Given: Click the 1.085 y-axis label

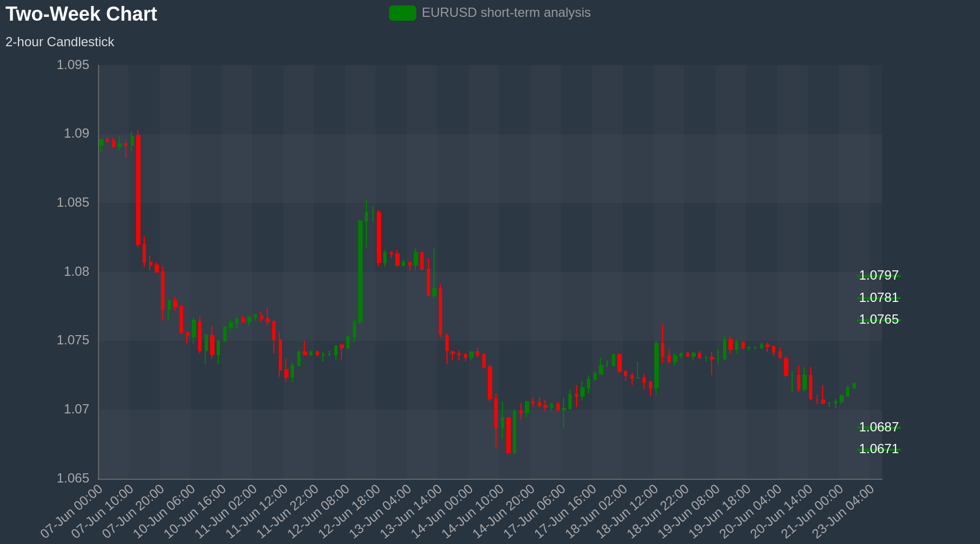Looking at the screenshot, I should [73, 203].
